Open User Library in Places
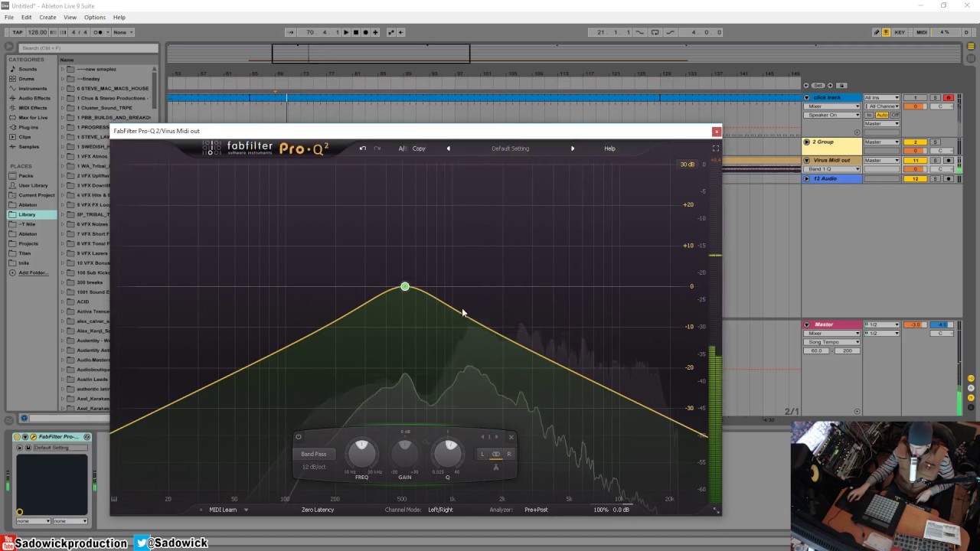 [33, 185]
